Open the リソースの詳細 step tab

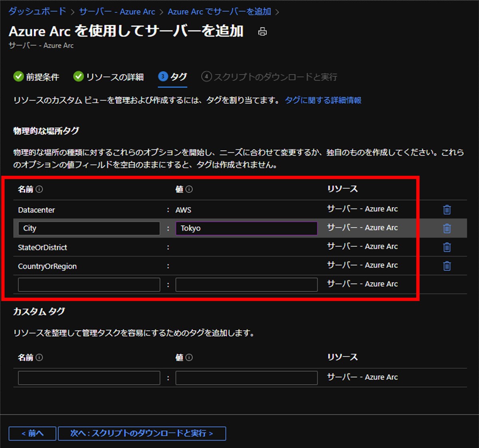108,77
